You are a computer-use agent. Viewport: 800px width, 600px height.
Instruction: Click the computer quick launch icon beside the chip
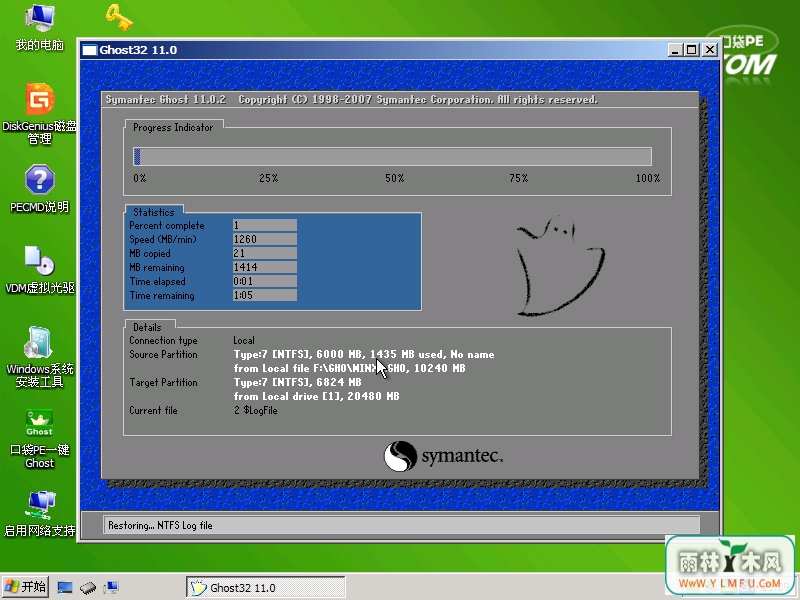(x=111, y=587)
